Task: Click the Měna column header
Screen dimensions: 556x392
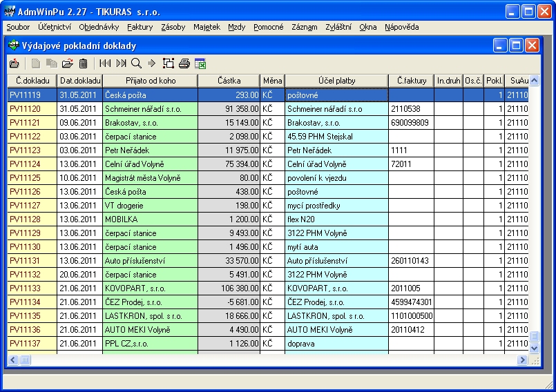Action: pyautogui.click(x=272, y=81)
